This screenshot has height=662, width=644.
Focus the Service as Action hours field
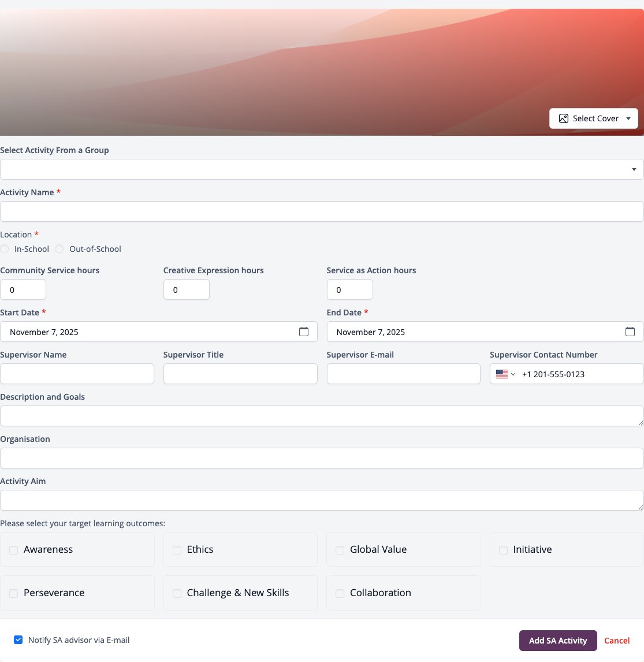pos(350,289)
